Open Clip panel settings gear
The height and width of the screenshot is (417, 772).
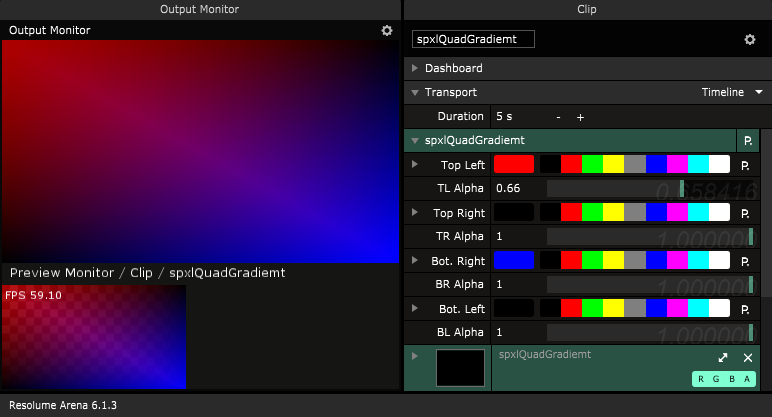[749, 40]
